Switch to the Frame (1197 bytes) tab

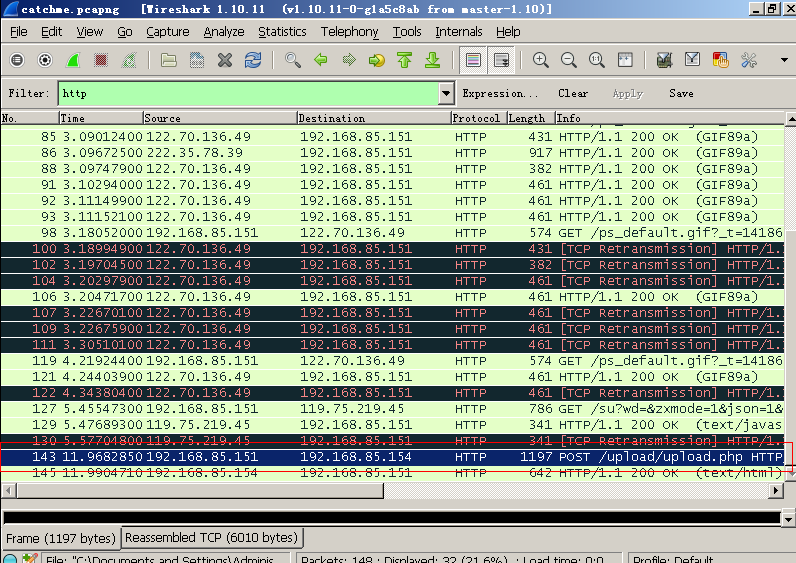(61, 538)
